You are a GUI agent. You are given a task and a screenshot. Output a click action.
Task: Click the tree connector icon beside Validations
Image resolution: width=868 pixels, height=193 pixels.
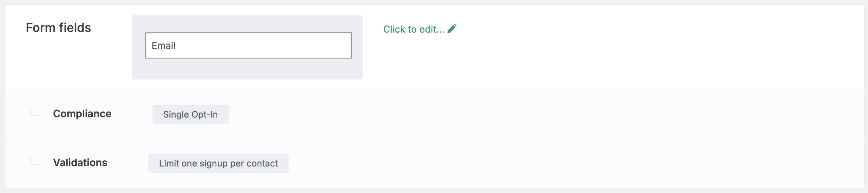pyautogui.click(x=36, y=160)
